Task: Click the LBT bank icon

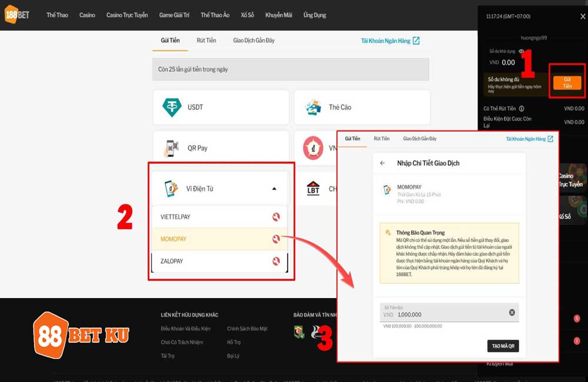Action: point(313,188)
